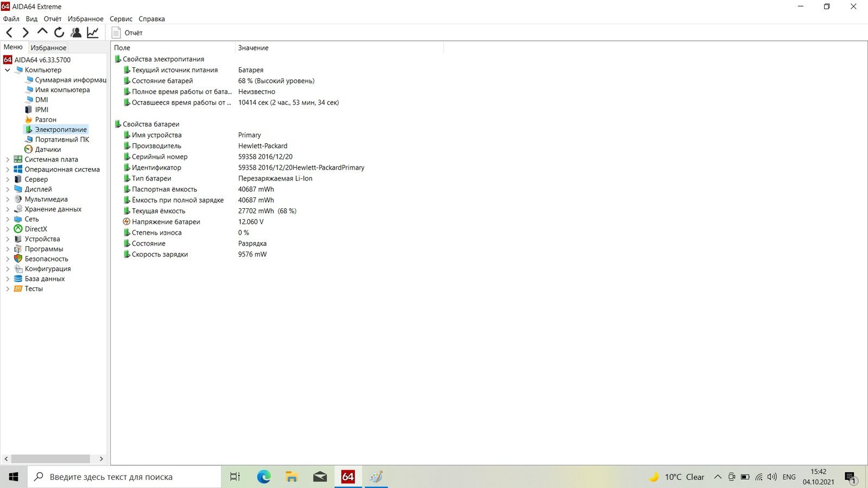This screenshot has width=868, height=488.
Task: Open the Избранное menu in the menu bar
Action: coord(85,18)
